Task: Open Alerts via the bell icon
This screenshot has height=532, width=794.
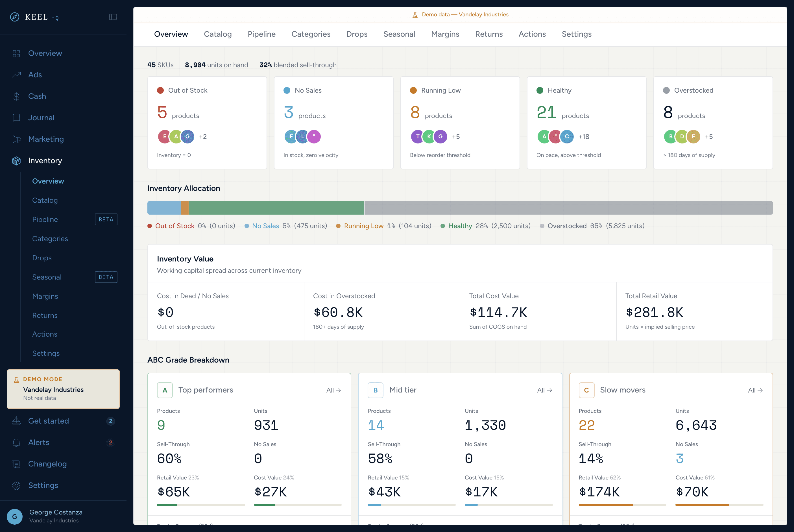Action: pos(16,442)
